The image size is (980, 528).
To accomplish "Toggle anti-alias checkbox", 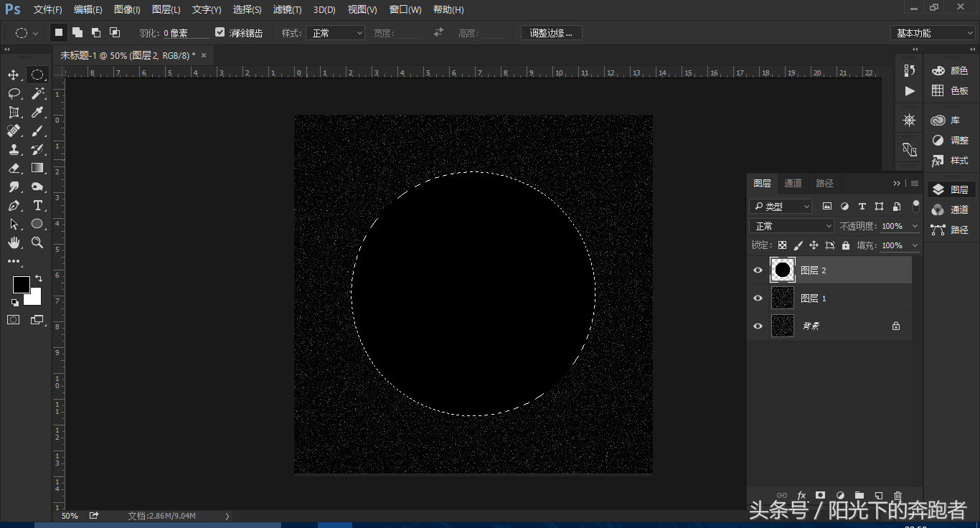I will click(220, 32).
